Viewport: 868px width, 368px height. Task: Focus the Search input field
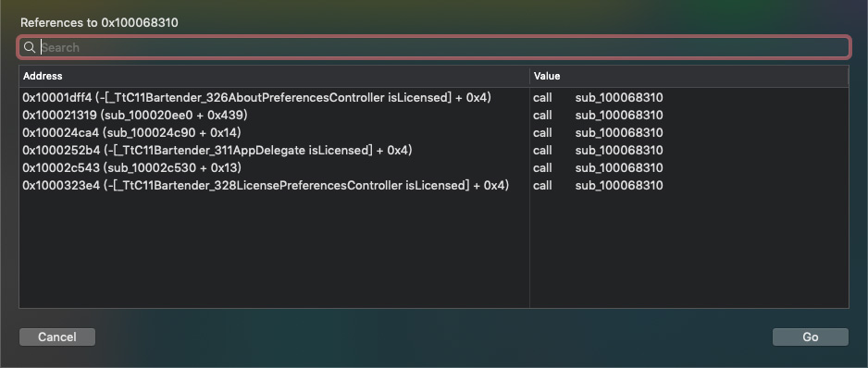pyautogui.click(x=434, y=47)
